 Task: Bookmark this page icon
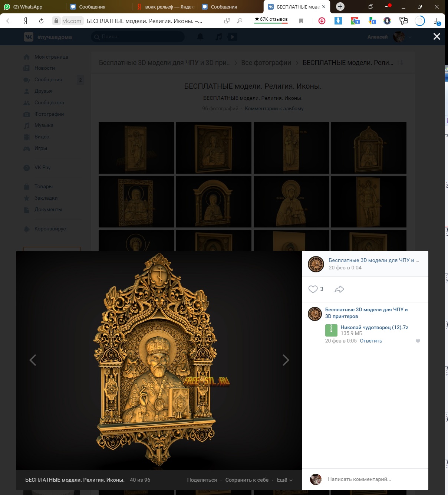click(301, 21)
